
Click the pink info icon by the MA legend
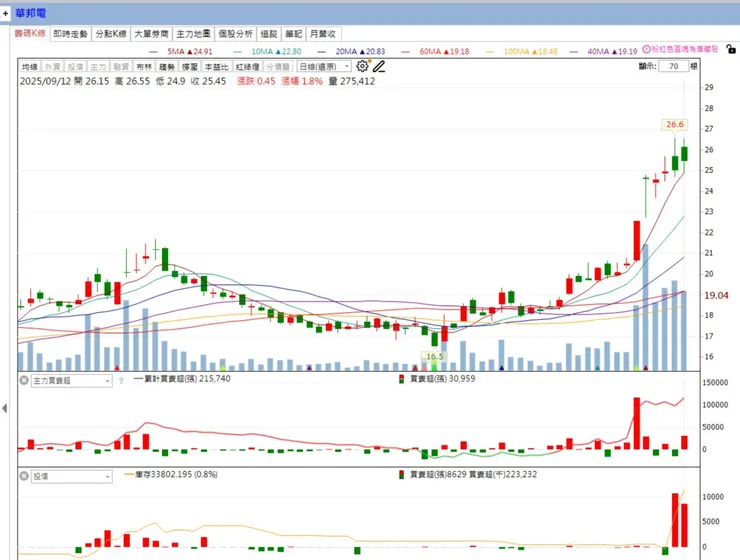pyautogui.click(x=647, y=49)
